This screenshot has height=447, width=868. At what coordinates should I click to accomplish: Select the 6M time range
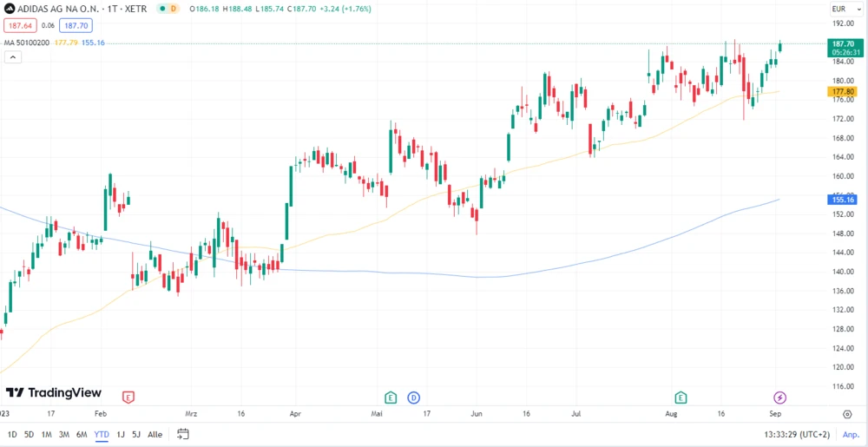coord(82,434)
